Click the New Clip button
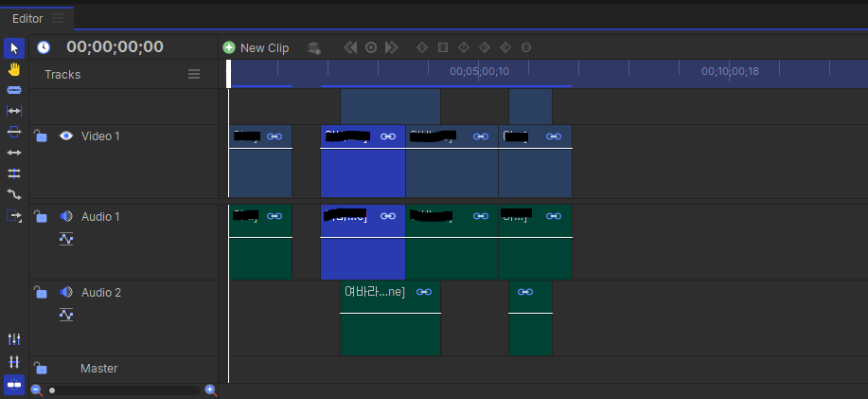 (256, 47)
